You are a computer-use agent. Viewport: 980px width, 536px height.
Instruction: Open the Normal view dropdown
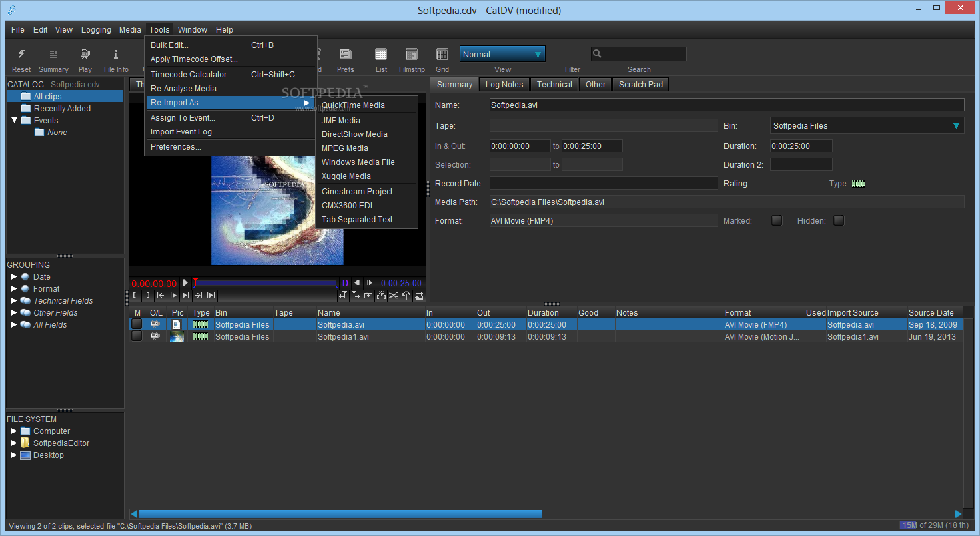coord(502,54)
